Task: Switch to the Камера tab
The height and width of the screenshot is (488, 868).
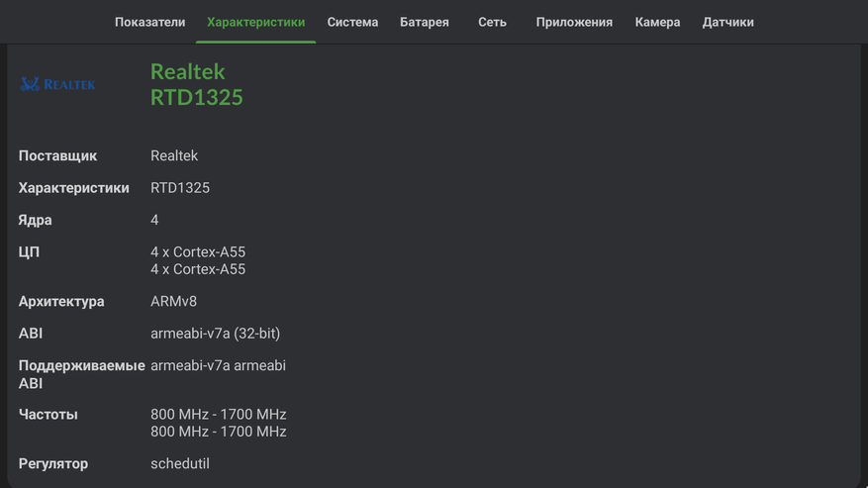Action: coord(657,22)
